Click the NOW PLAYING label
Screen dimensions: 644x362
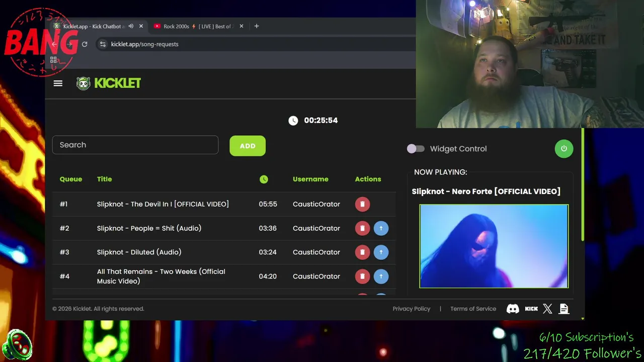click(441, 172)
